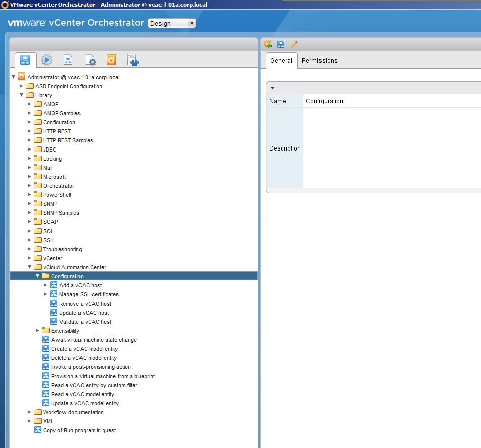Click the Read a vCAC model entity icon

tap(46, 394)
